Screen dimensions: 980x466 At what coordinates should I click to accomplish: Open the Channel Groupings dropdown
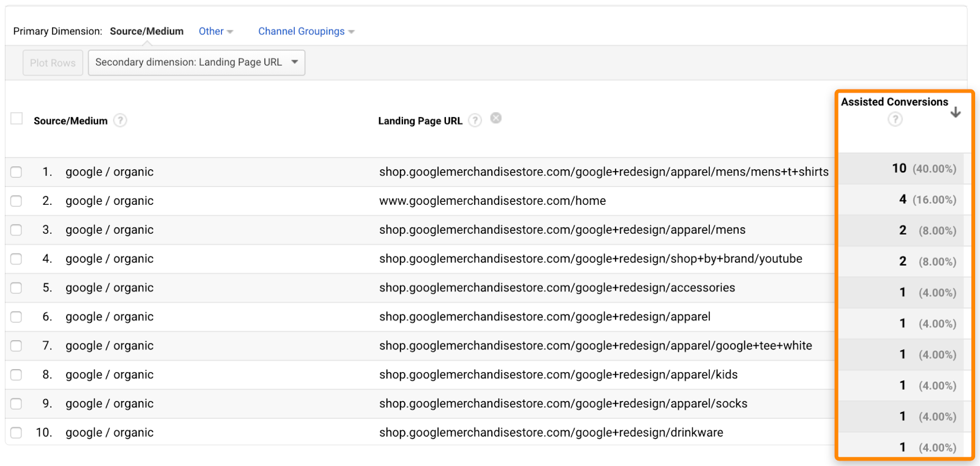[x=306, y=31]
